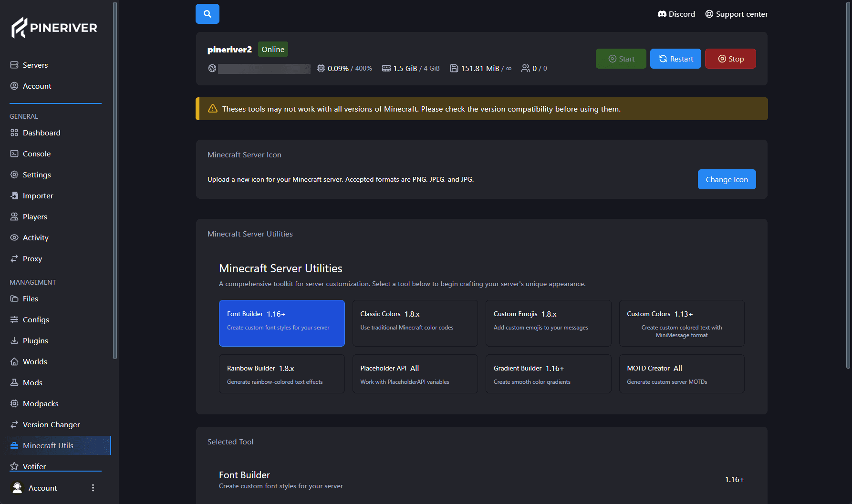The height and width of the screenshot is (504, 852).
Task: Click the Worlds home icon
Action: tap(14, 361)
